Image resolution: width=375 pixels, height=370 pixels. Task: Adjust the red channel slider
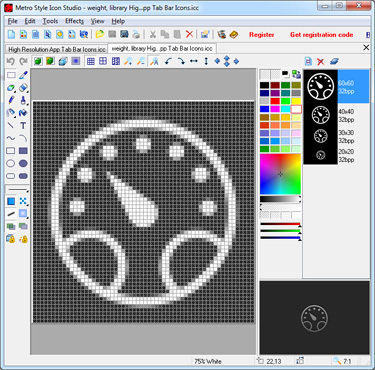tap(280, 225)
